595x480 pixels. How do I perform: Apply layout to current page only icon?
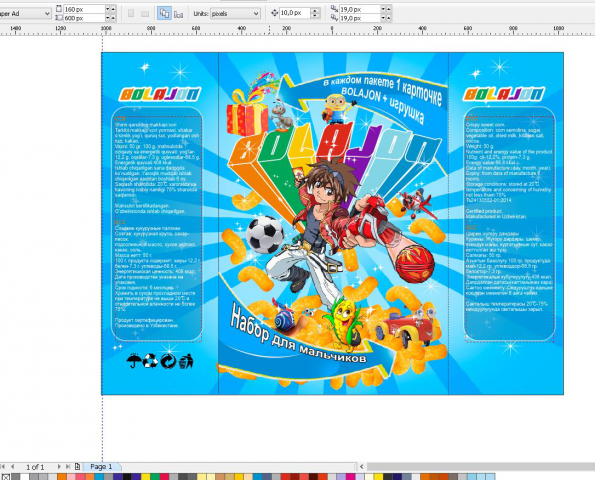pos(178,14)
